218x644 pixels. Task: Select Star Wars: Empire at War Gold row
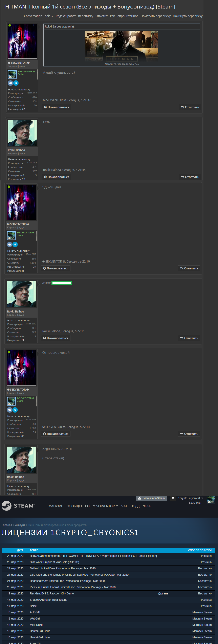coord(108,562)
